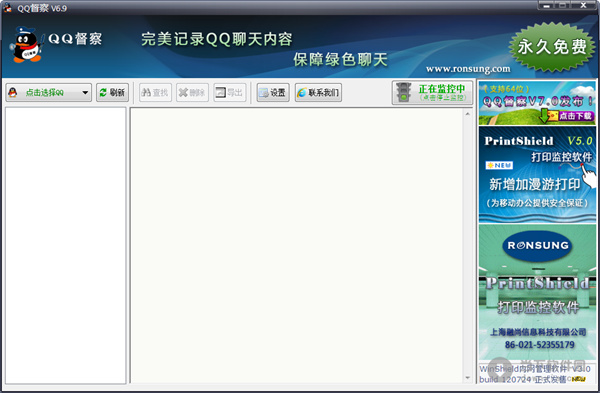The width and height of the screenshot is (600, 393).
Task: Click the PrintShield V5.0 advertisement banner
Action: [537, 174]
